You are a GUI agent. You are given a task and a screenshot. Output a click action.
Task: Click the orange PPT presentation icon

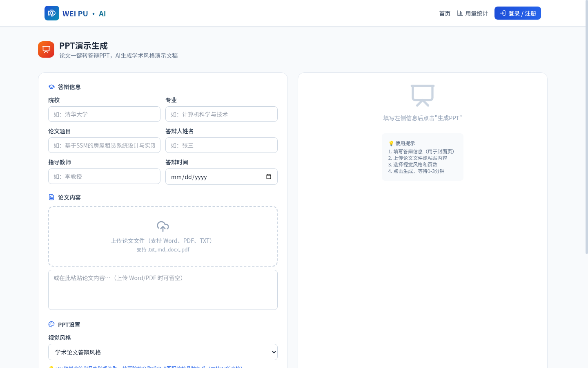point(46,49)
